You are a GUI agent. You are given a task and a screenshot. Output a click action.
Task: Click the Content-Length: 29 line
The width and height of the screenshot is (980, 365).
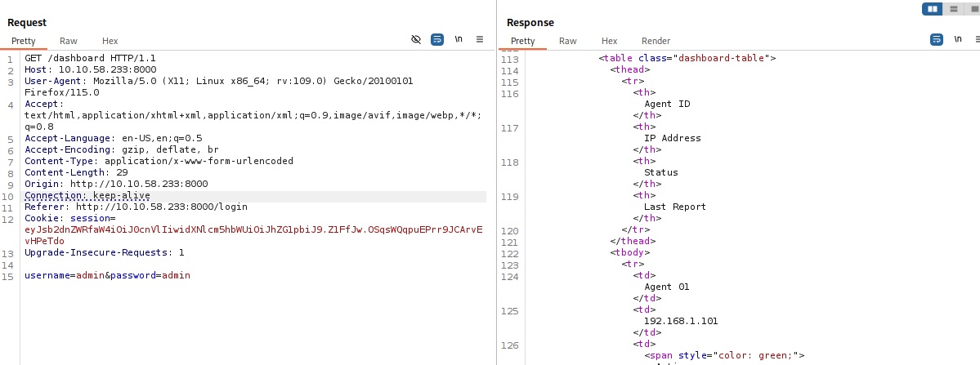click(76, 173)
